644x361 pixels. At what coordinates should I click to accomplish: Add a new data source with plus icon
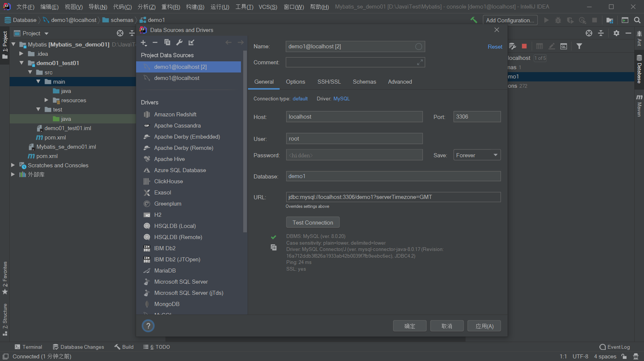tap(144, 43)
